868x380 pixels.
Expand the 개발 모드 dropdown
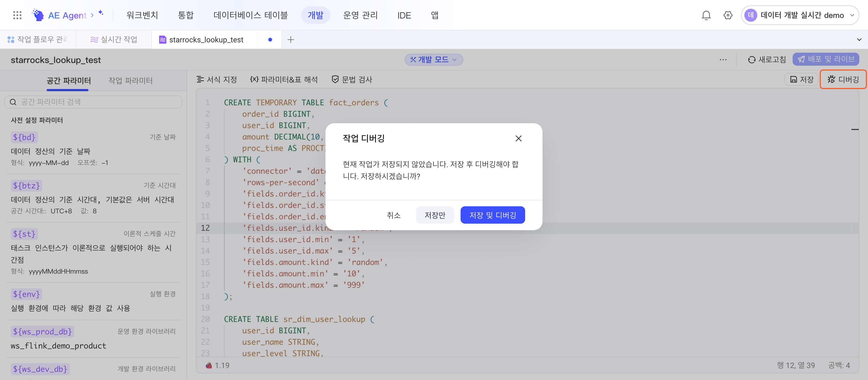(x=434, y=60)
